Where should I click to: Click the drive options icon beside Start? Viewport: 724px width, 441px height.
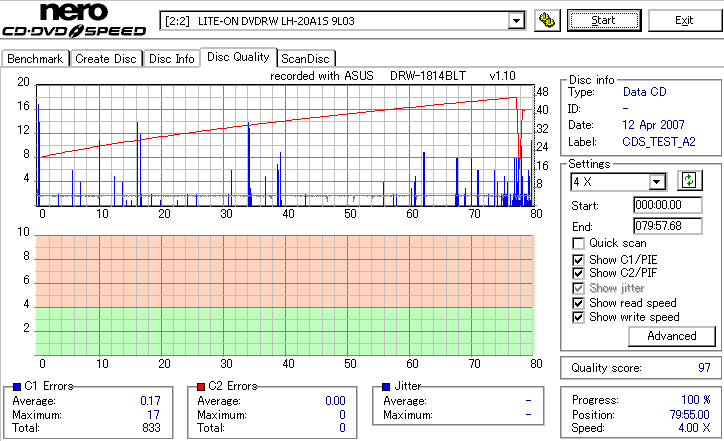(547, 21)
